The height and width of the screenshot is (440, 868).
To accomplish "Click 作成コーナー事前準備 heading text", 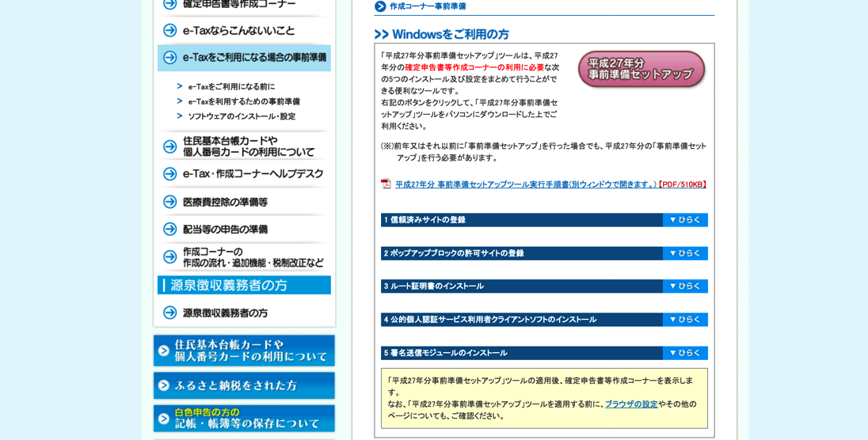I will click(x=428, y=6).
